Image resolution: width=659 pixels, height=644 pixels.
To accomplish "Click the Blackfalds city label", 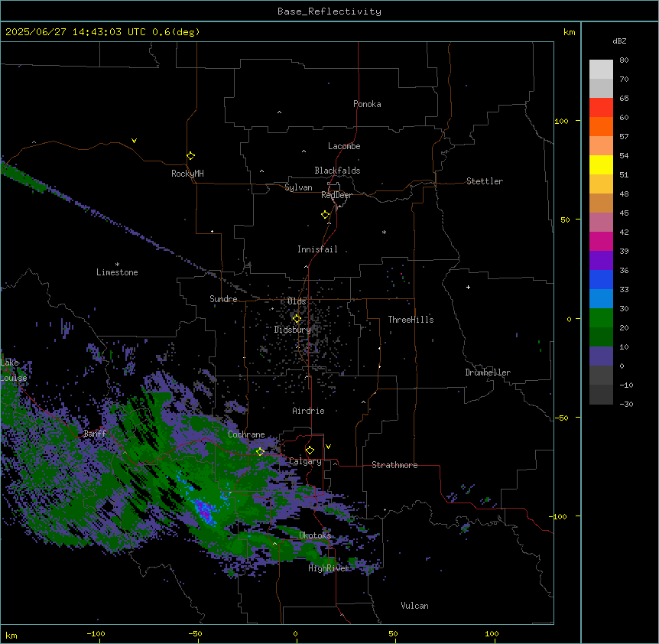I will pos(337,171).
